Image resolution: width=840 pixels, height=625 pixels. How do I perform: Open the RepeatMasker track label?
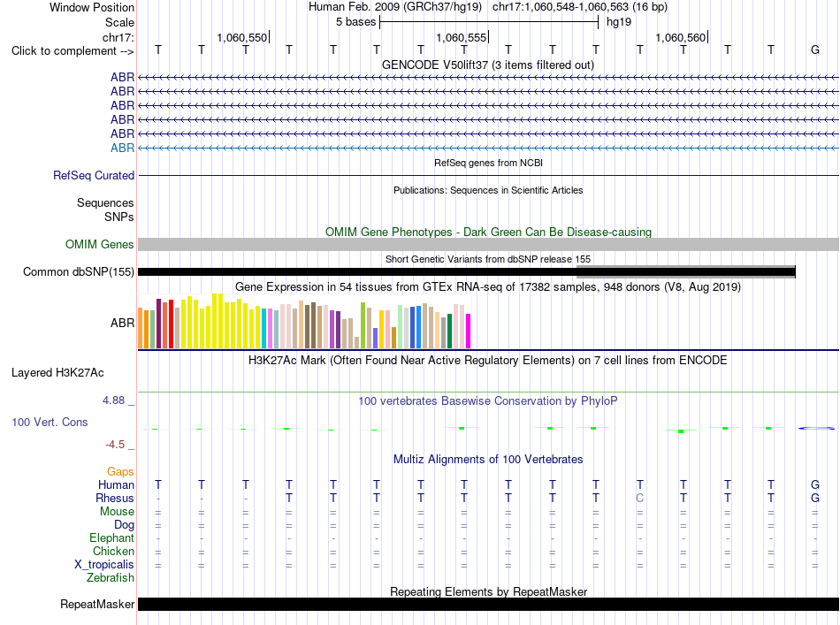(x=97, y=604)
